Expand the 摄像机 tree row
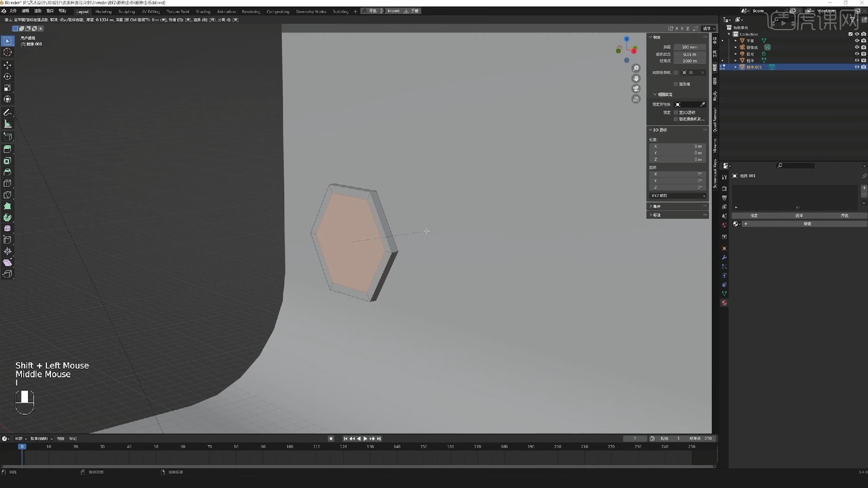 [x=736, y=47]
